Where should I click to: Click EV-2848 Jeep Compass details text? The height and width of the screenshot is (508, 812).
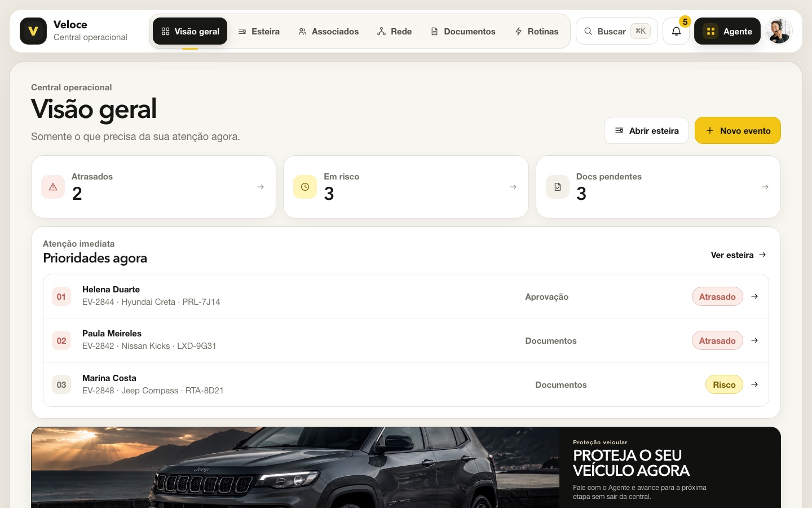153,391
